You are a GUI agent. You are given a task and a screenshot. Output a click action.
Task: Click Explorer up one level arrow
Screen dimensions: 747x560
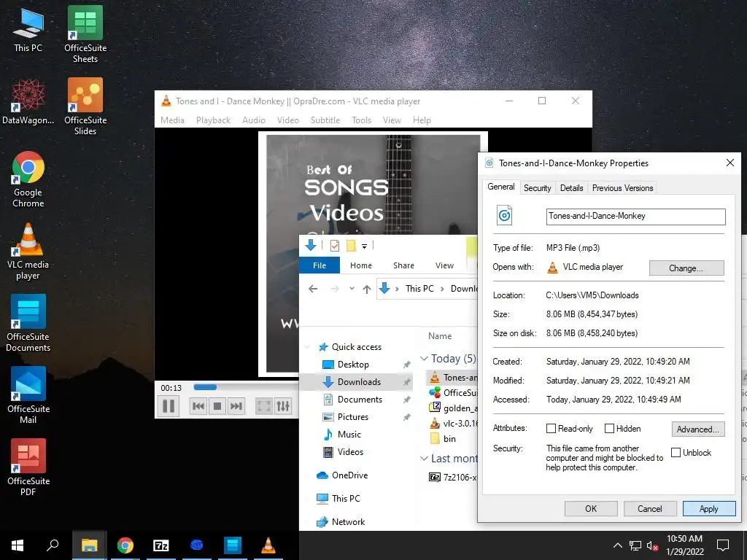click(x=366, y=289)
